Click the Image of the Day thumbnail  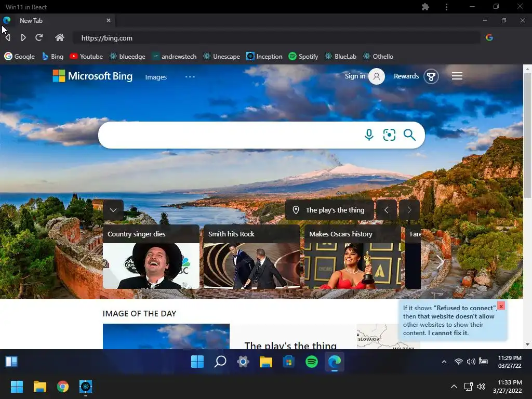[x=166, y=336]
